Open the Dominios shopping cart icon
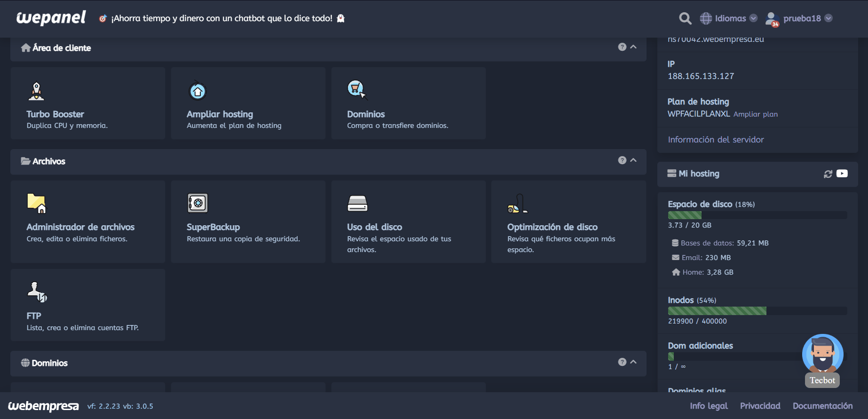 pyautogui.click(x=357, y=89)
